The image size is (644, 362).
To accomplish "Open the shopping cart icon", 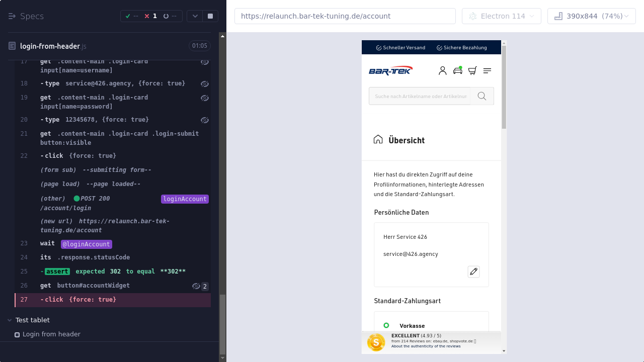I will (x=472, y=71).
